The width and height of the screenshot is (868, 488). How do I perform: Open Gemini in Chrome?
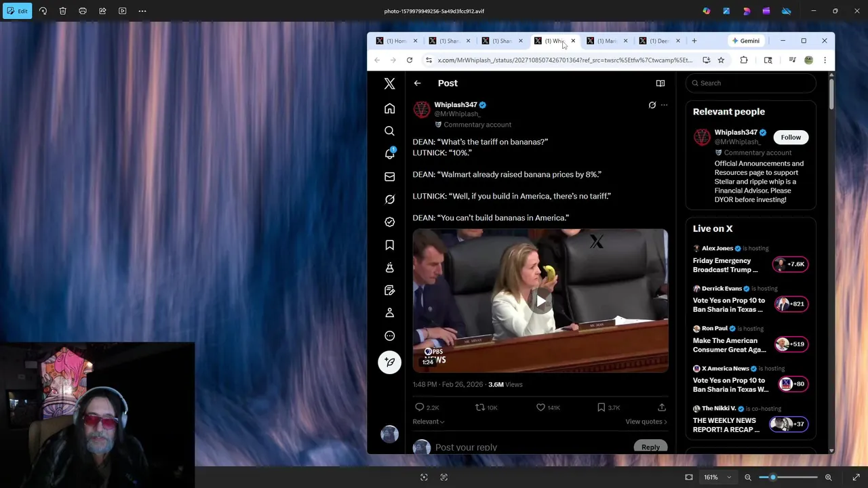pos(746,41)
